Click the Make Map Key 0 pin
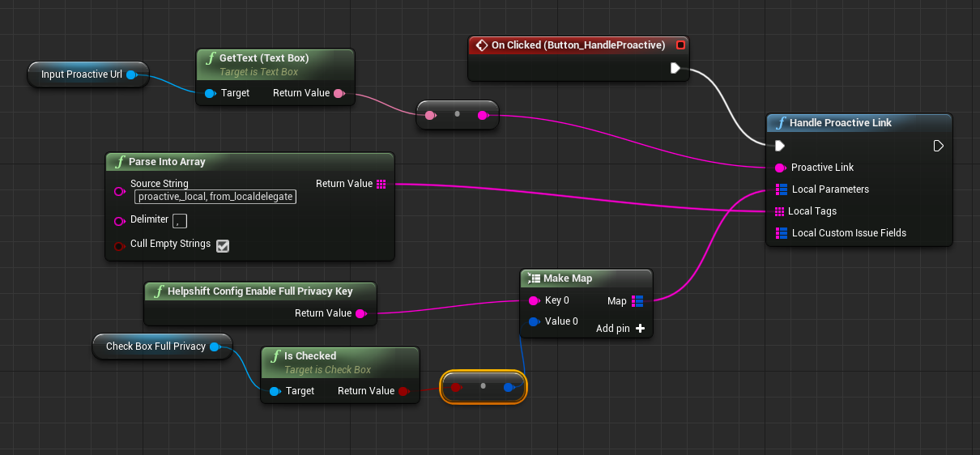Screen dimensions: 980x455 (534, 300)
